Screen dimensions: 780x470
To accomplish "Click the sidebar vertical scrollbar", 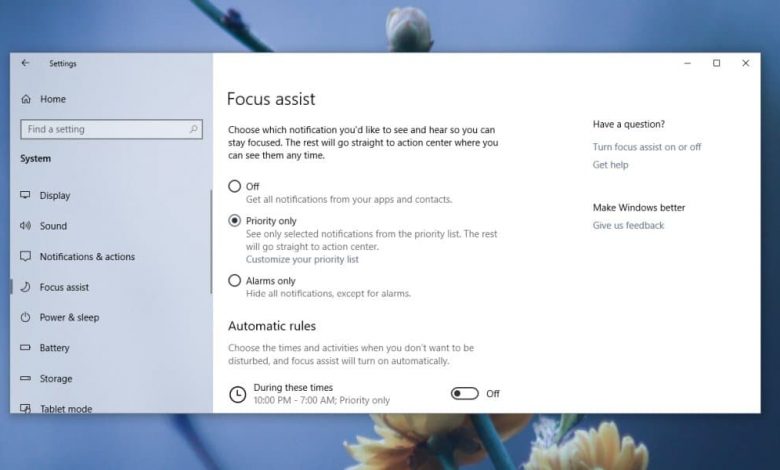I will point(211,241).
